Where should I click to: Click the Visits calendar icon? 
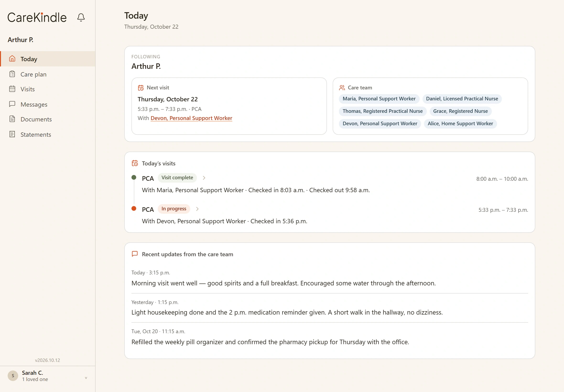pos(12,89)
